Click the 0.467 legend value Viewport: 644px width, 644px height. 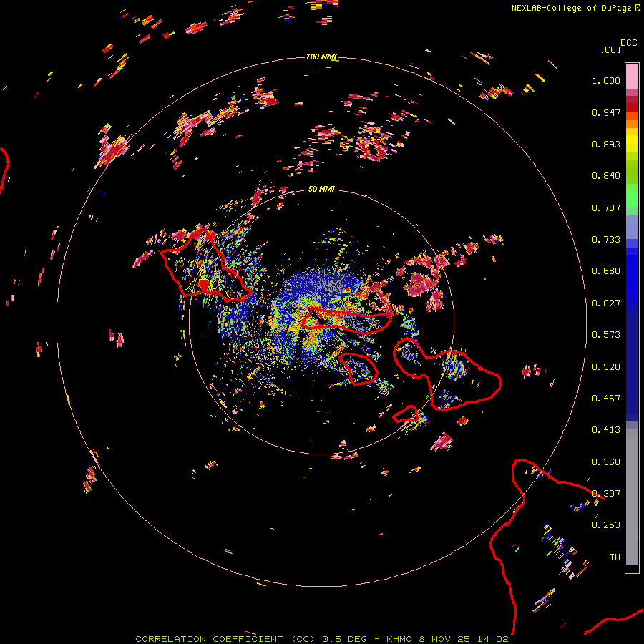click(606, 399)
